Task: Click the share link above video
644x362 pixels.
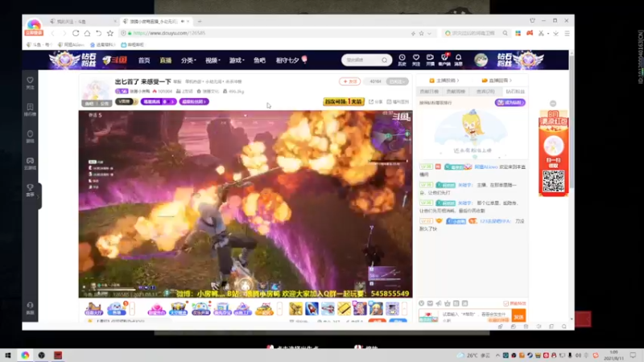Action: (x=375, y=102)
